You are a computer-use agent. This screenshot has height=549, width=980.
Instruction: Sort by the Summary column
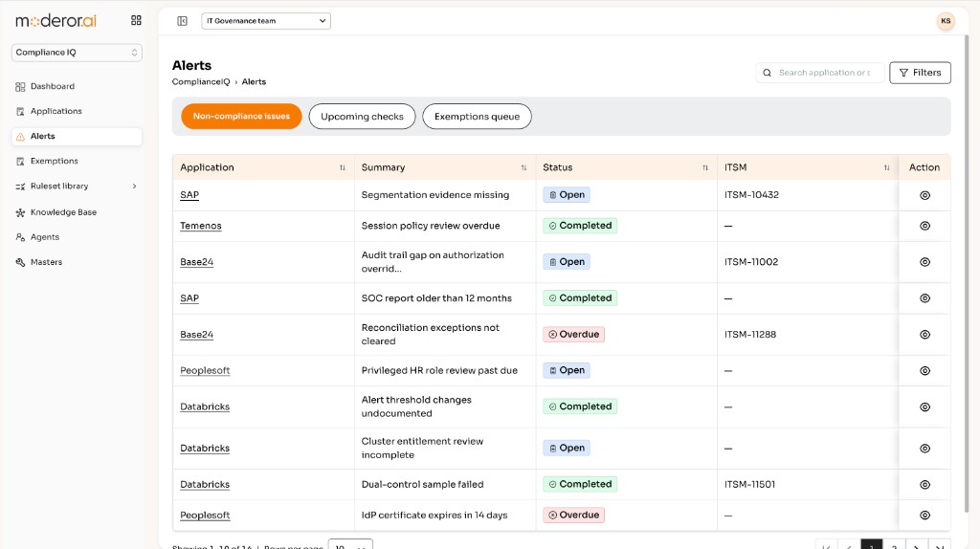[x=523, y=167]
